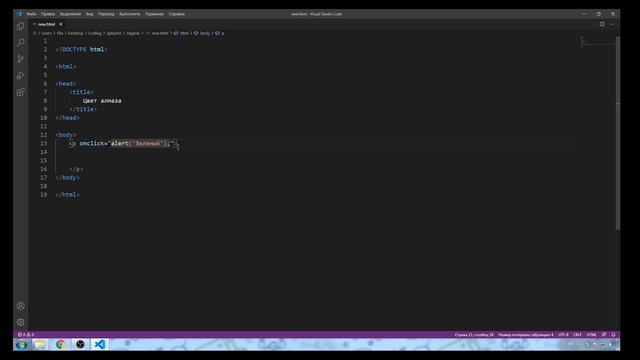The height and width of the screenshot is (360, 640).
Task: Click the 'Цвет алмаза' title text
Action: point(102,101)
